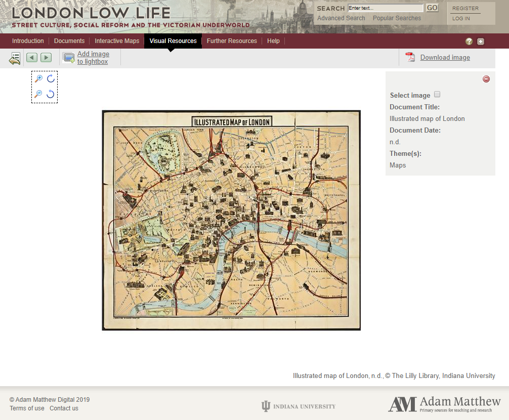
Task: Go to the next image arrow
Action: 46,58
